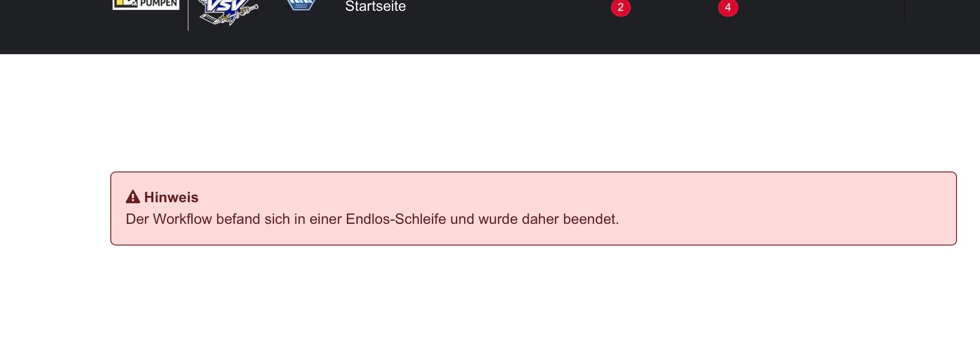Go to Startseite in the navigation

pyautogui.click(x=375, y=7)
